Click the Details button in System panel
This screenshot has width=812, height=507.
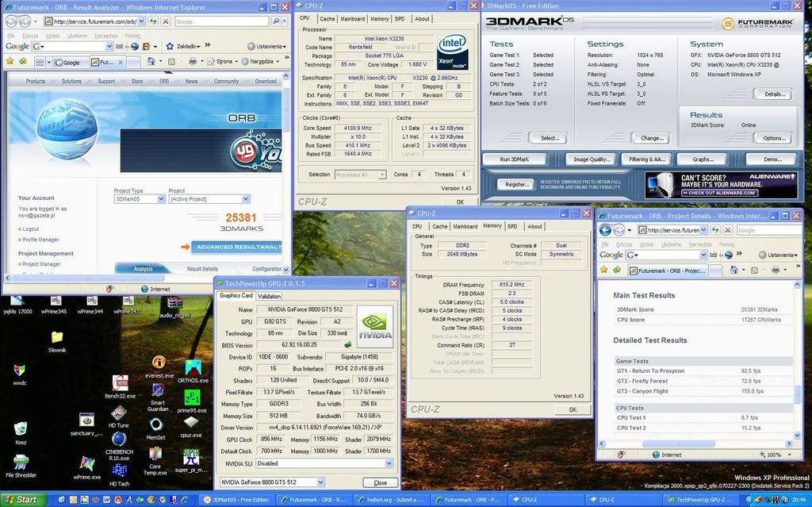coord(774,94)
